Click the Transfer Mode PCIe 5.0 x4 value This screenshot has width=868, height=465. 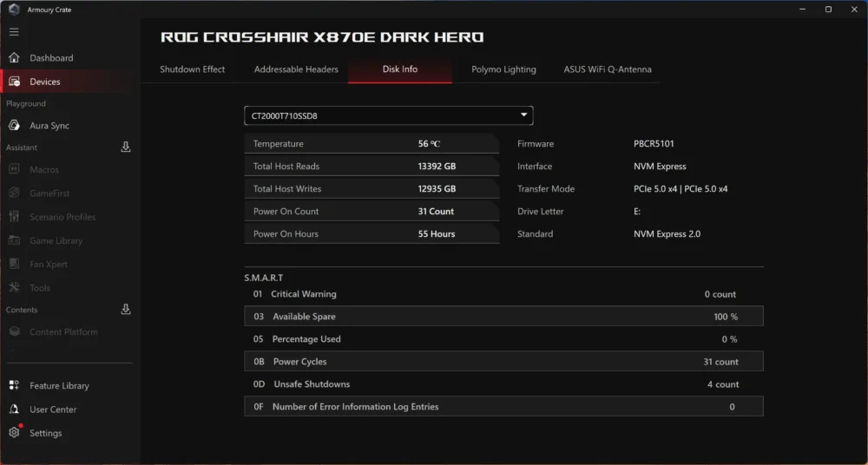(x=681, y=189)
